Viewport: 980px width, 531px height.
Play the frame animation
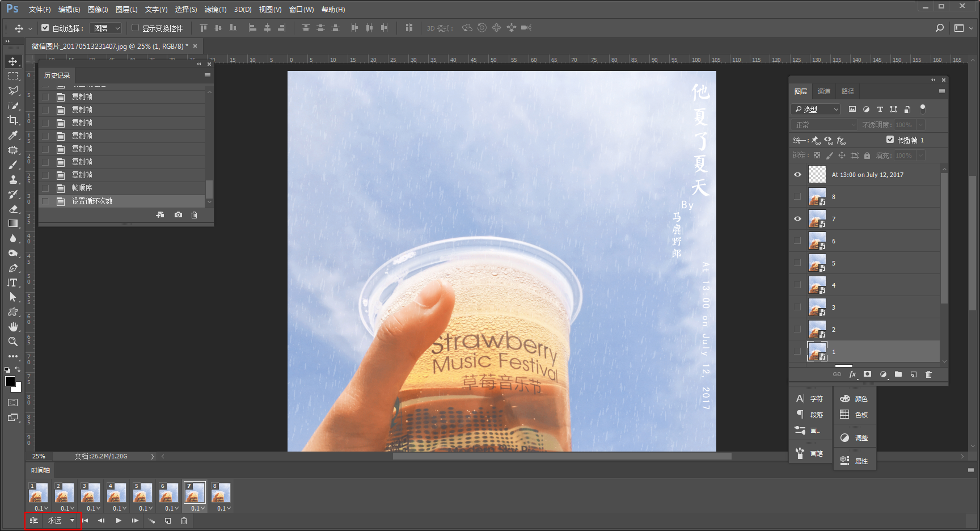119,521
